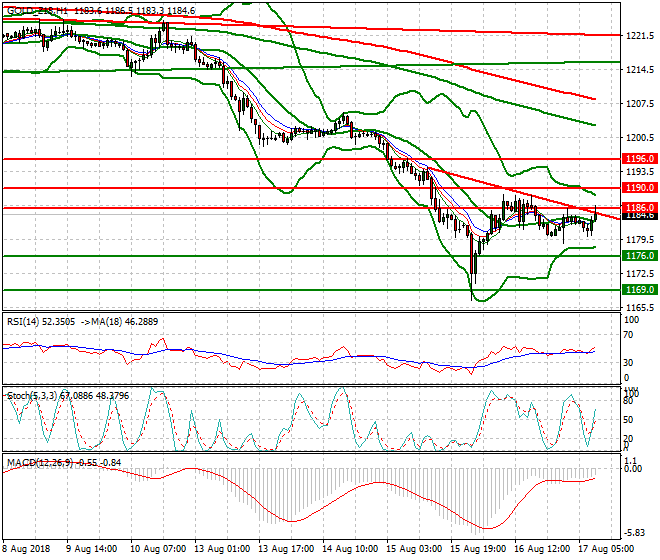Click the 1214.5 price axis value
The height and width of the screenshot is (560, 660).
click(640, 70)
